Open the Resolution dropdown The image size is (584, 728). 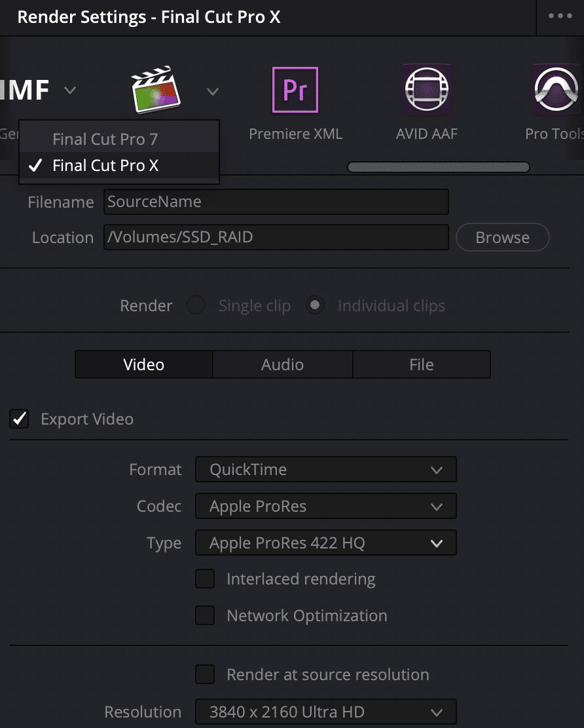coord(325,712)
